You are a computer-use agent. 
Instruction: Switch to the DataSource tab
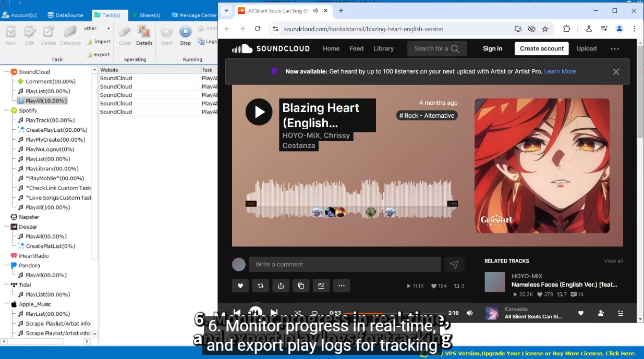65,15
